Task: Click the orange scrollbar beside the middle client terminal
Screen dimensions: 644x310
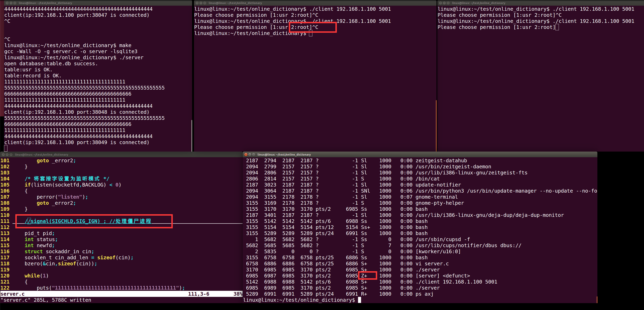Action: [x=436, y=126]
